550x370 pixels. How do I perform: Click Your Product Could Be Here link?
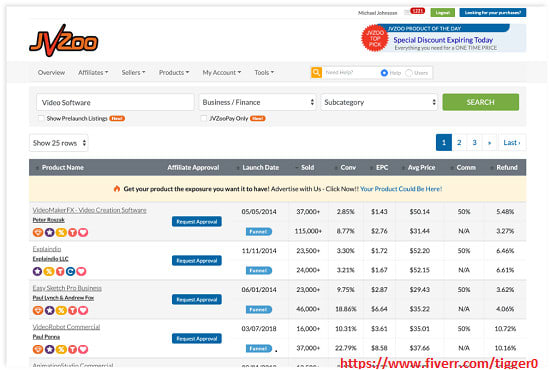(x=401, y=189)
